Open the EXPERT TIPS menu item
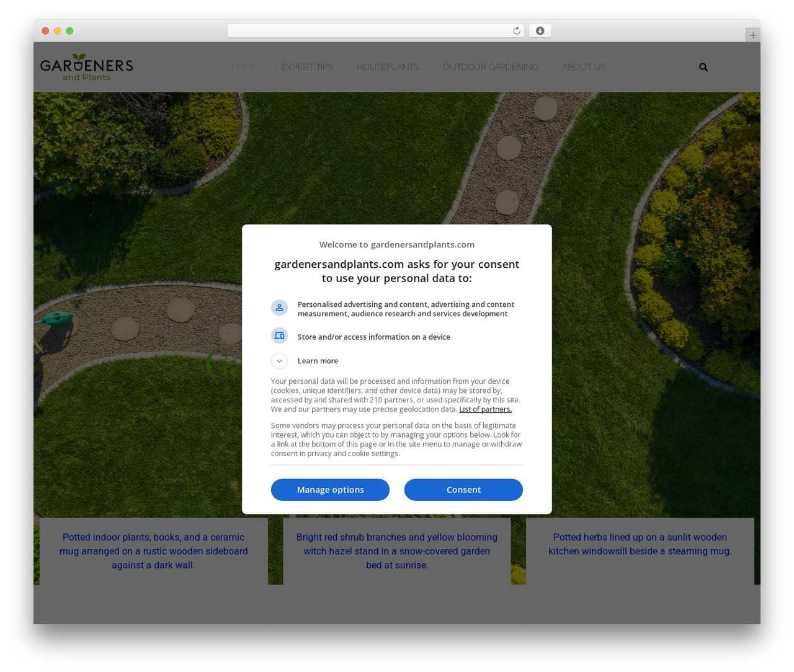Image resolution: width=794 pixels, height=672 pixels. click(306, 67)
